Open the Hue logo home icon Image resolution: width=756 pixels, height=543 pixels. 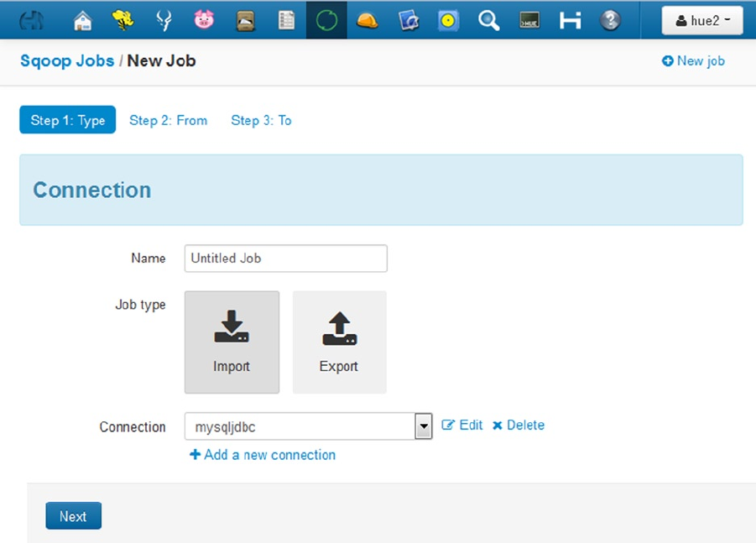[x=31, y=20]
